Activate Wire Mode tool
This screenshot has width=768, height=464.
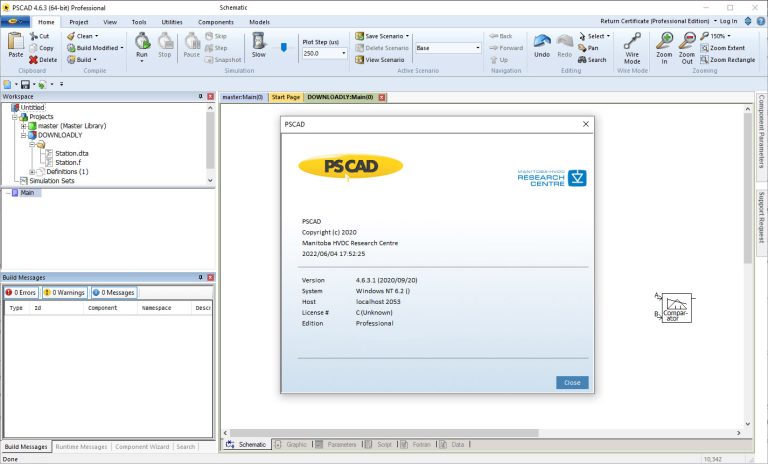(x=632, y=48)
